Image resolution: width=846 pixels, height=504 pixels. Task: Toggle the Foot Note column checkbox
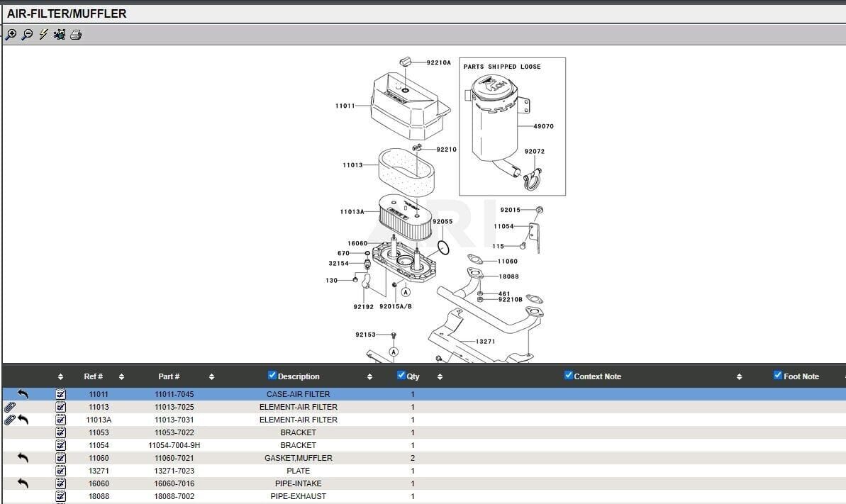pyautogui.click(x=778, y=376)
